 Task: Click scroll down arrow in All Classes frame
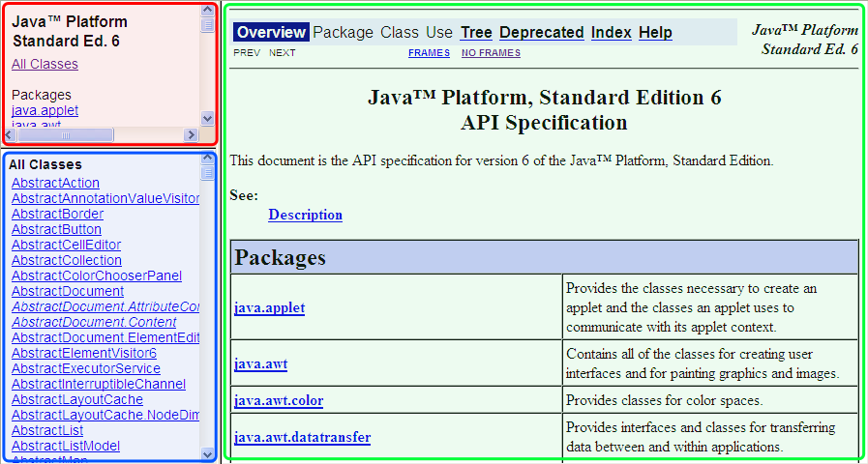208,454
